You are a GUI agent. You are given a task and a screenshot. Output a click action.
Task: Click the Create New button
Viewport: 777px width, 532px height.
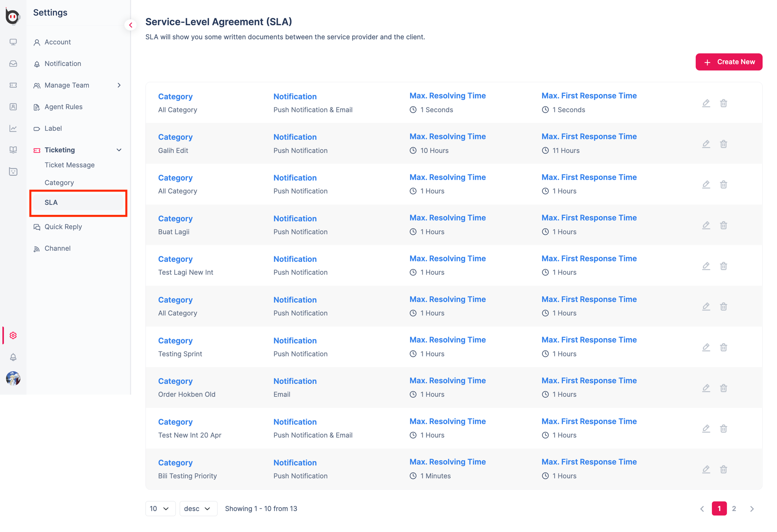pos(728,62)
